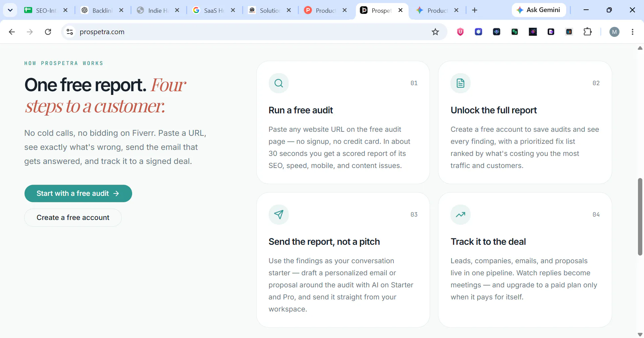Click Create a free account button
This screenshot has width=644, height=338.
click(x=73, y=218)
